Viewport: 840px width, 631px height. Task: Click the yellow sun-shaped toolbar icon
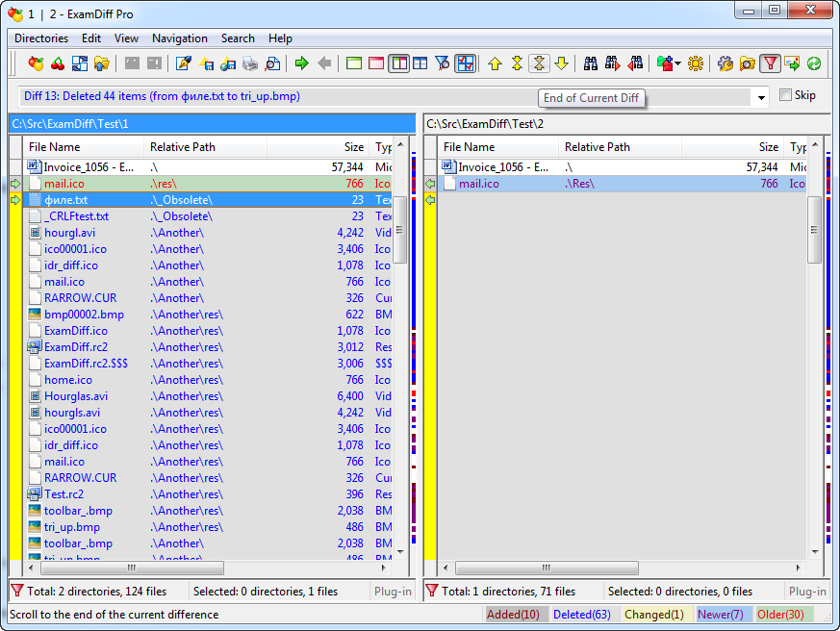click(x=696, y=63)
